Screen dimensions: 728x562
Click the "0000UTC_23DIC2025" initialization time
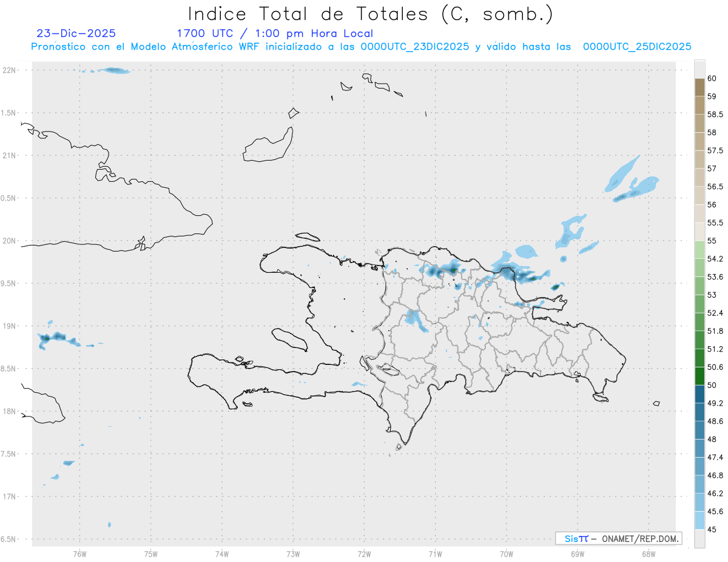click(x=414, y=47)
